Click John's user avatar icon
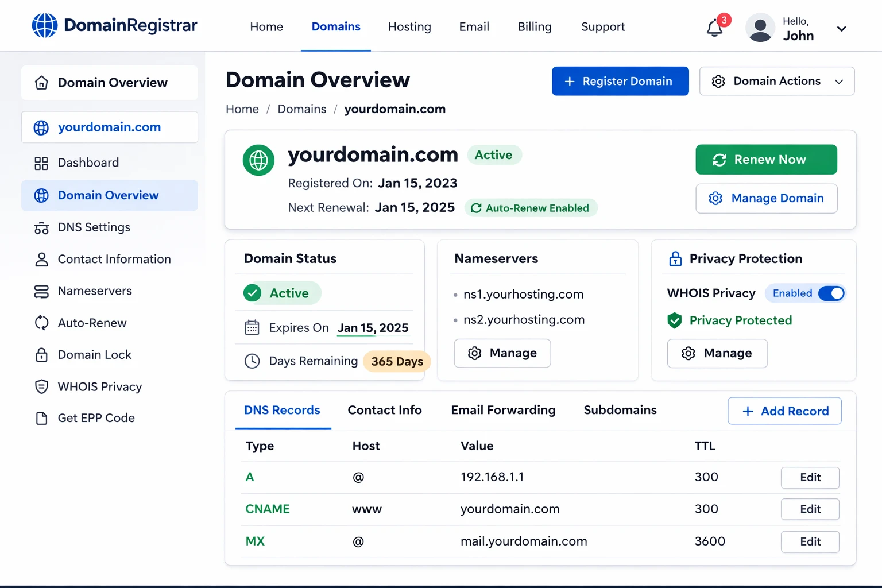The width and height of the screenshot is (882, 588). 760,28
